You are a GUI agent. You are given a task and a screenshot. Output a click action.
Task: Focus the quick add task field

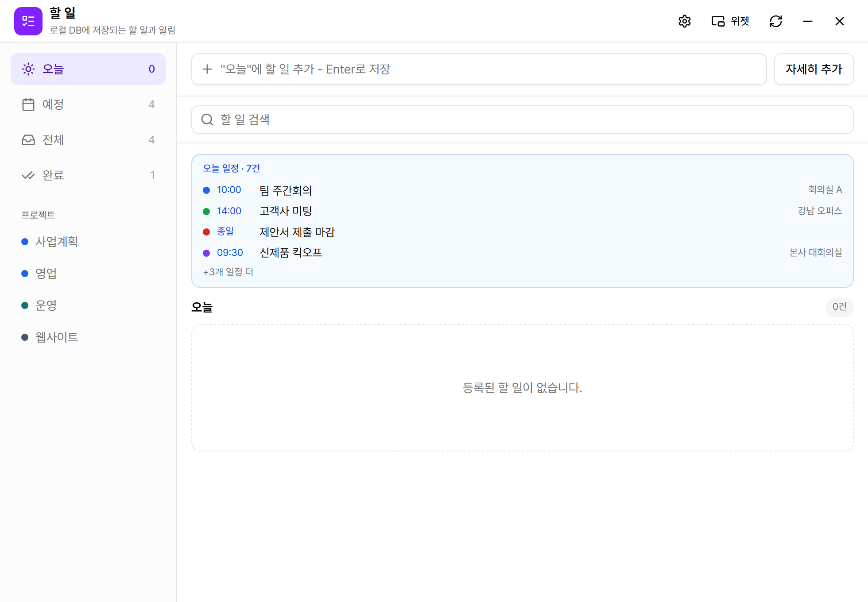479,69
